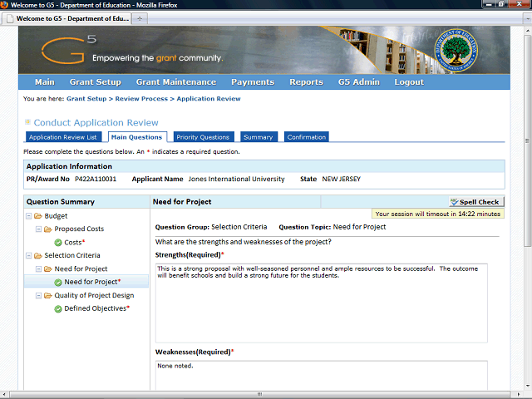Click the Quality of Project Design folder icon
532x399 pixels.
48,295
